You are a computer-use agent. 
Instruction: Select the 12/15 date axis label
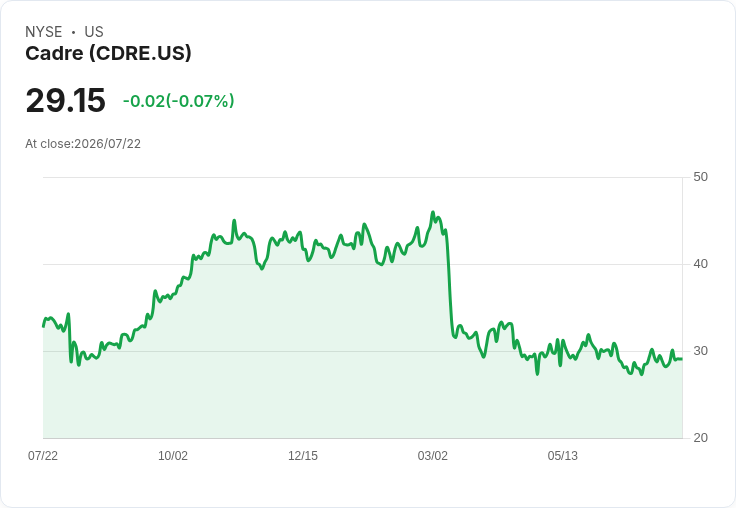(x=303, y=455)
